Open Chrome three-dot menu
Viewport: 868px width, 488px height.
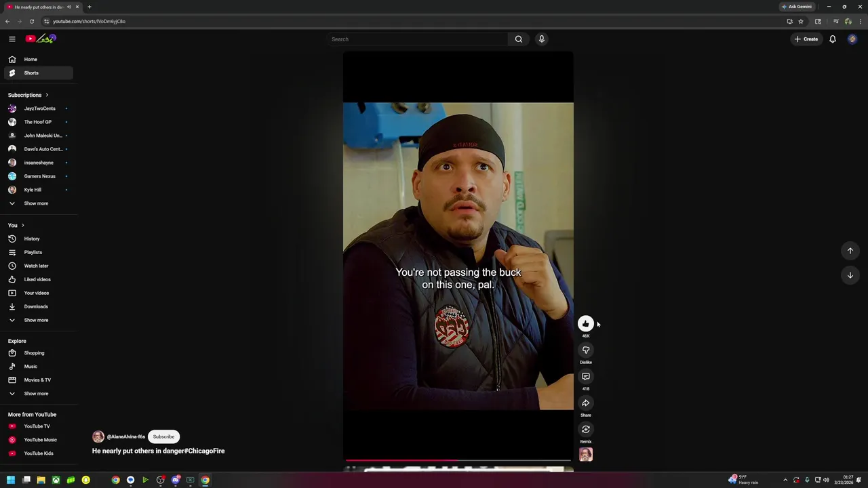pos(859,21)
